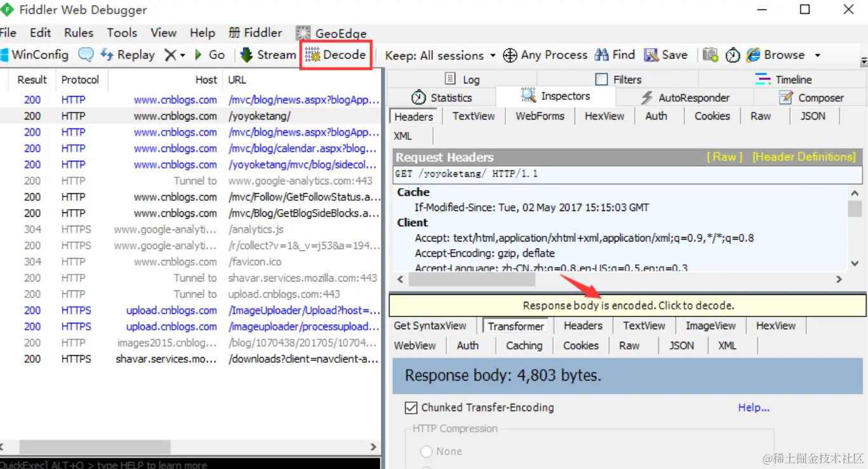Expand the Browse dropdown arrow
The image size is (868, 469).
[x=817, y=55]
